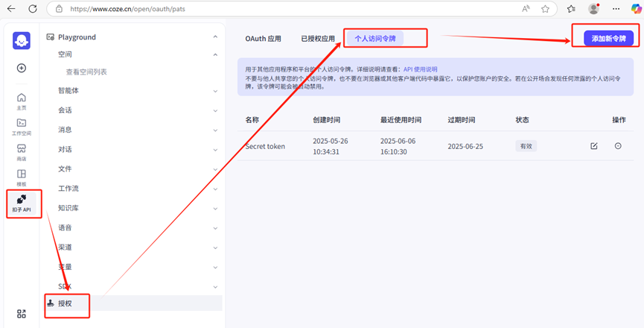Switch to the 已授权应用 tab
Viewport: 644px width, 328px height.
[318, 38]
